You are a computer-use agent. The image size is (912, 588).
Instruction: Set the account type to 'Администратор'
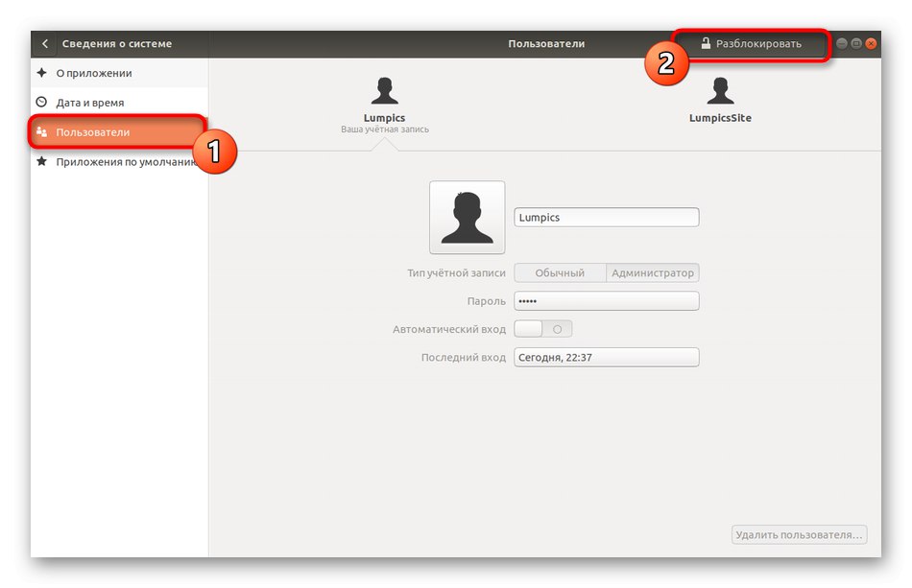pyautogui.click(x=653, y=272)
